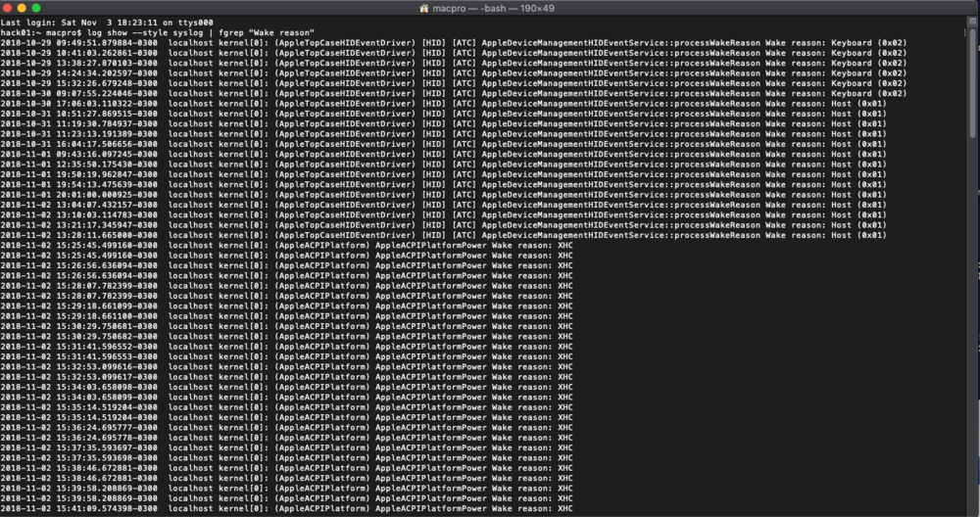
Task: Click the 2018-10-29 09:49:51 log timestamp
Action: click(x=78, y=42)
